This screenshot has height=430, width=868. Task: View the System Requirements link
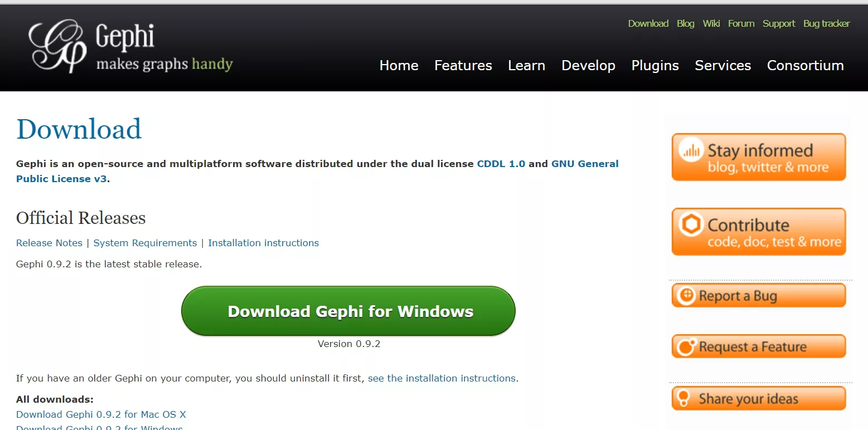[145, 243]
